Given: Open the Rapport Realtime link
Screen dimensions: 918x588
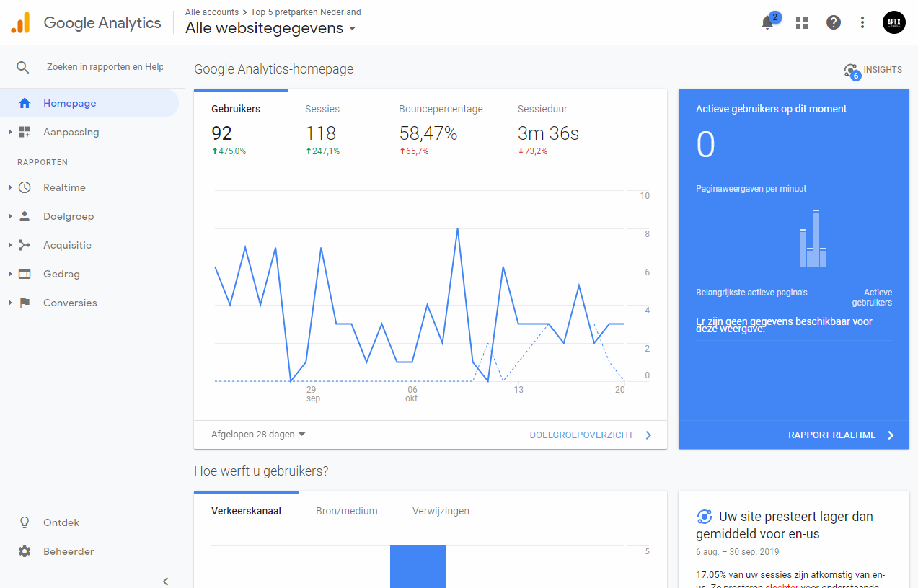Looking at the screenshot, I should point(832,435).
